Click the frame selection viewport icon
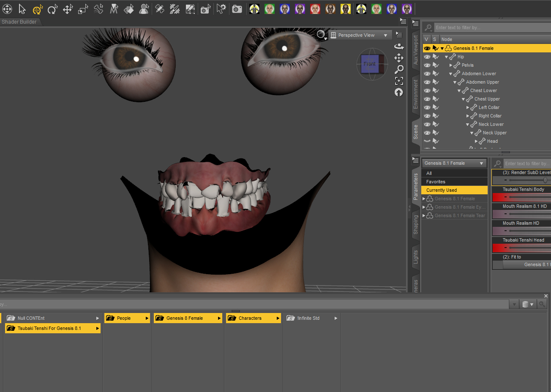 coord(399,81)
